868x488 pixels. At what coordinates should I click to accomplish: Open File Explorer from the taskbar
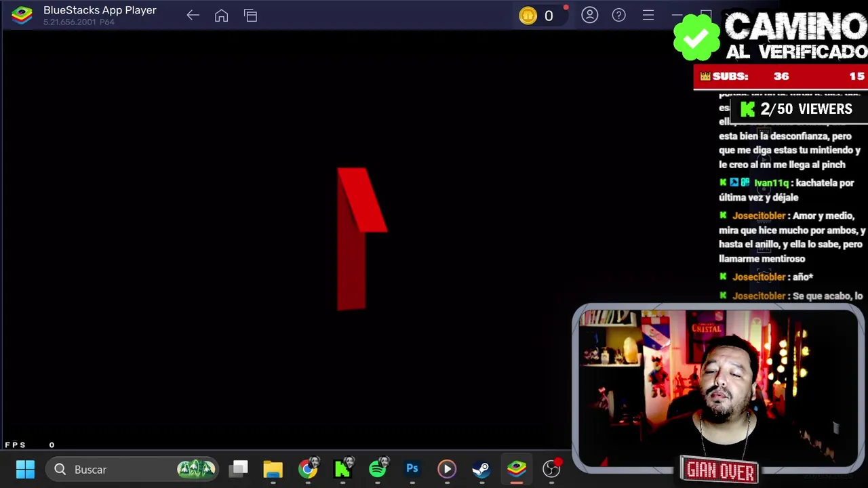tap(273, 469)
